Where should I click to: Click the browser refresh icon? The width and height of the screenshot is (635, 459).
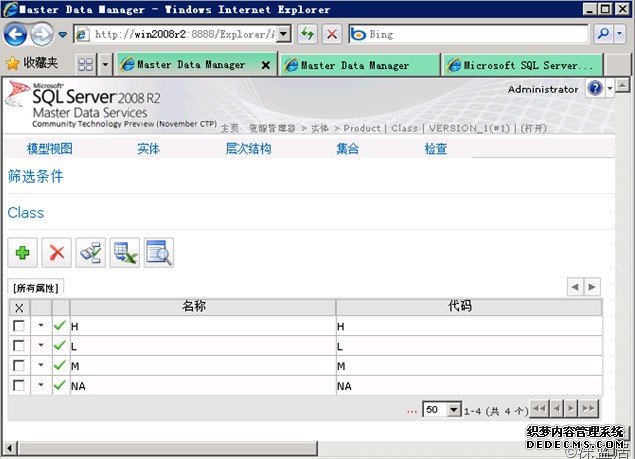pyautogui.click(x=308, y=34)
